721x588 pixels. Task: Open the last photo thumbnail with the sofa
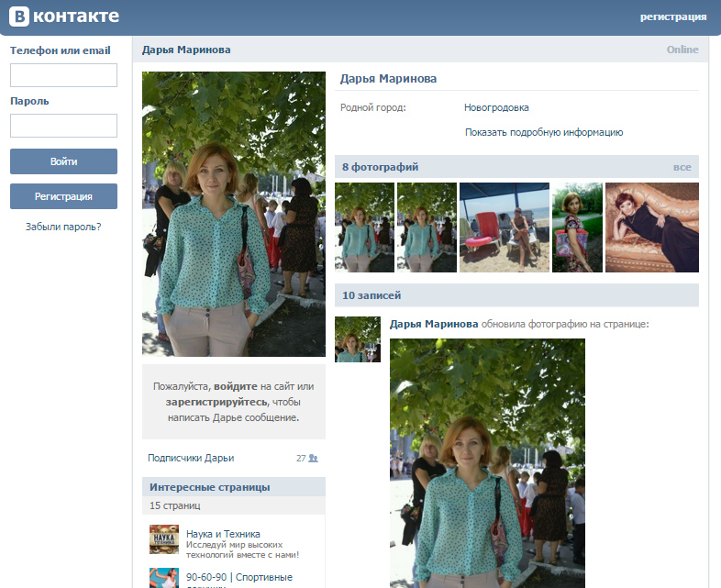click(x=651, y=227)
